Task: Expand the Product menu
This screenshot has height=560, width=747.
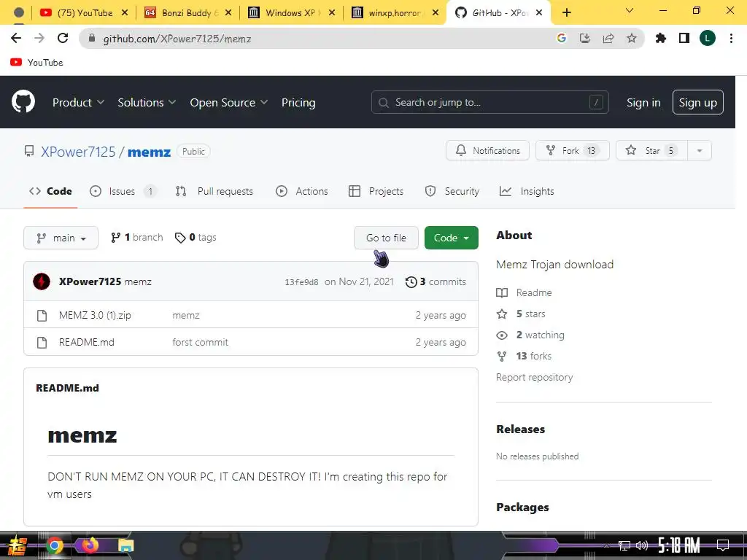Action: tap(78, 102)
